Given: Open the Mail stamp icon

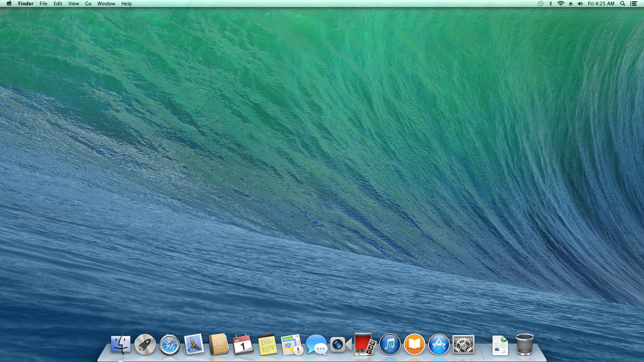Looking at the screenshot, I should coord(194,345).
